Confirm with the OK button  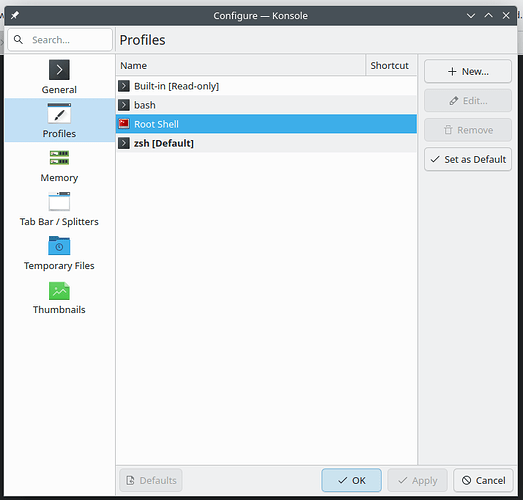351,480
